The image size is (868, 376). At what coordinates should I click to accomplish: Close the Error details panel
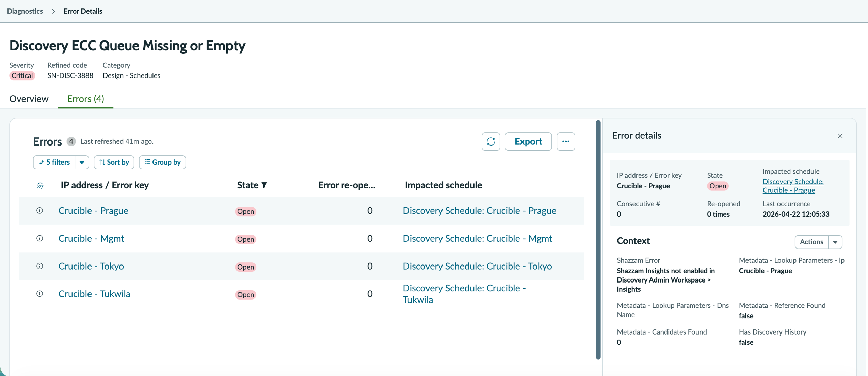click(x=840, y=136)
